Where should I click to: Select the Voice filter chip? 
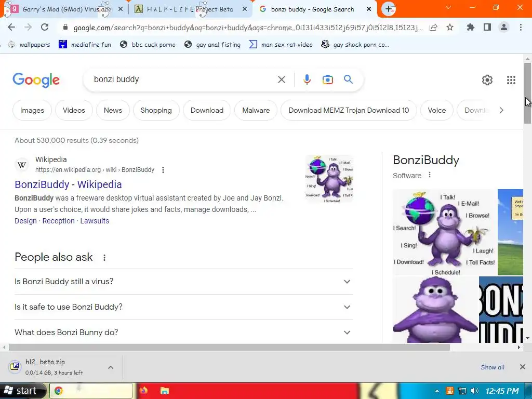tap(436, 110)
